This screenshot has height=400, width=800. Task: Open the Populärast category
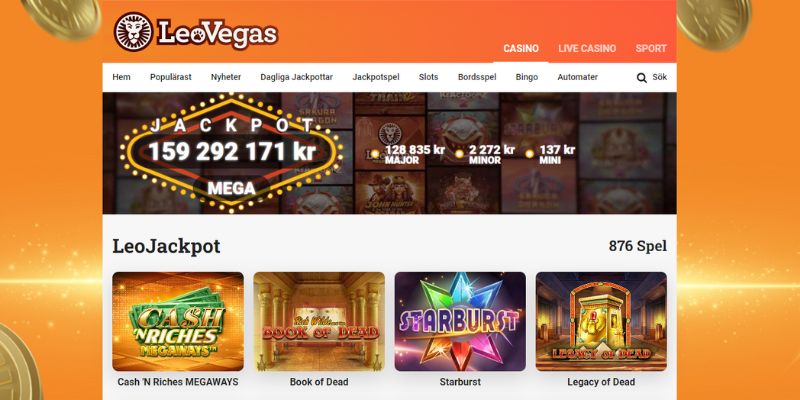pos(171,77)
